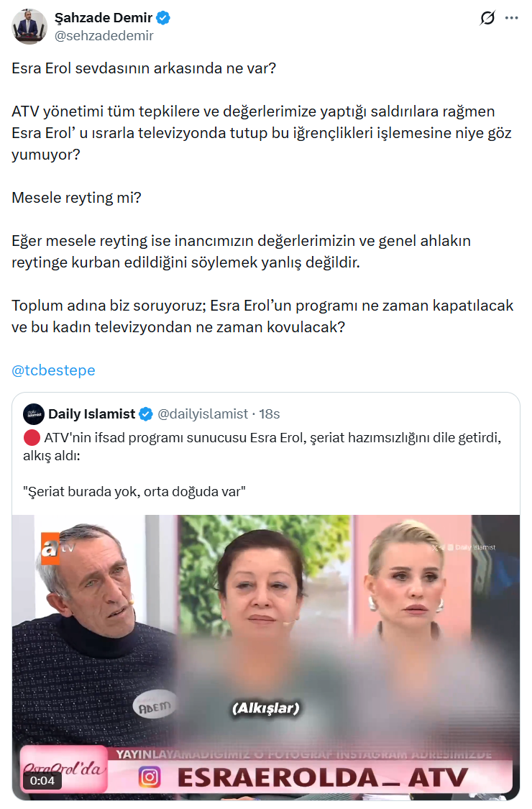Click the ESRAEROLDA_ATV banner text
The width and height of the screenshot is (532, 809).
(x=323, y=778)
